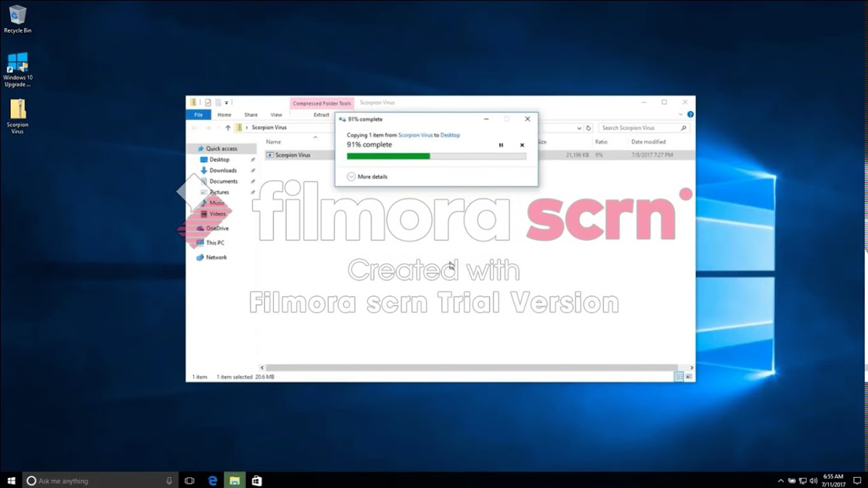Switch to the View ribbon tab

coord(276,115)
